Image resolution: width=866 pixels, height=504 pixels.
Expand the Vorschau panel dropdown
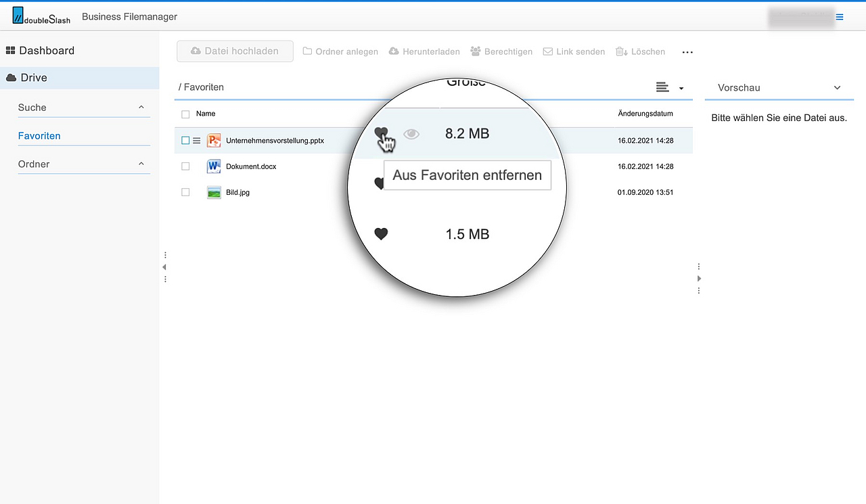837,88
